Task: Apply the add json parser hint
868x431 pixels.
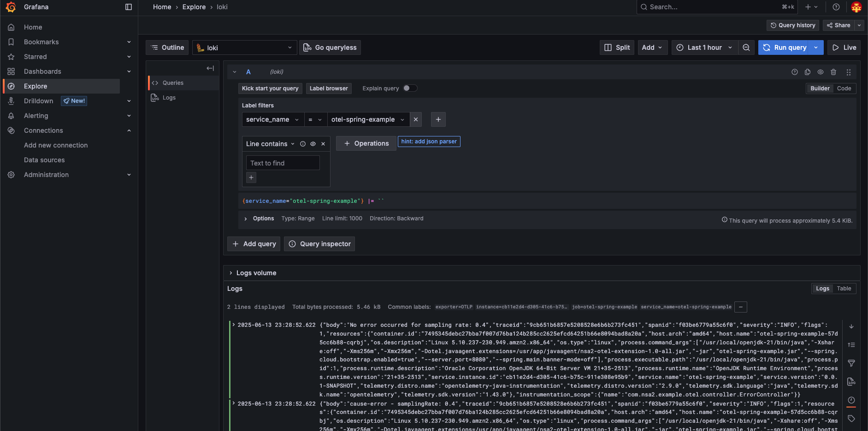Action: click(x=429, y=142)
